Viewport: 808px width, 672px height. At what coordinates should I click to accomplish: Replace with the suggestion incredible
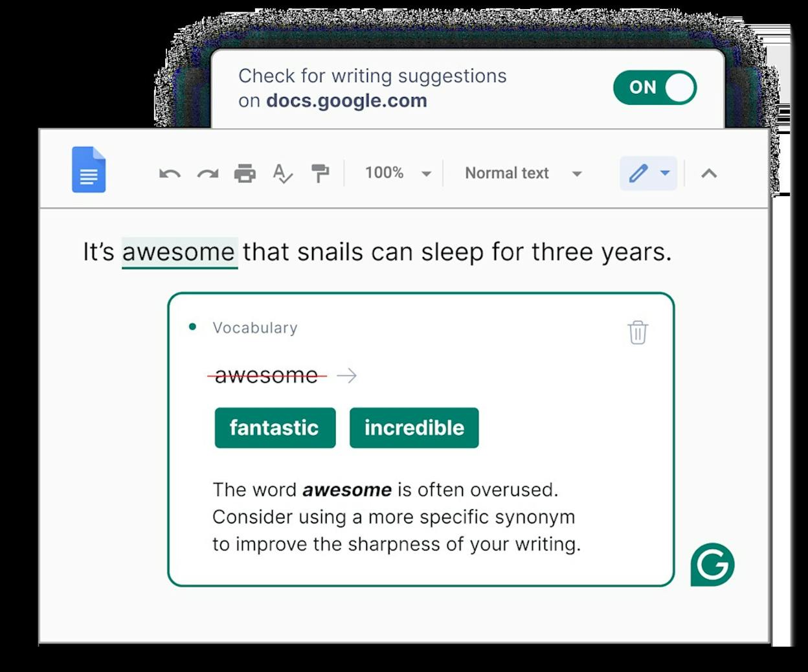(x=414, y=427)
